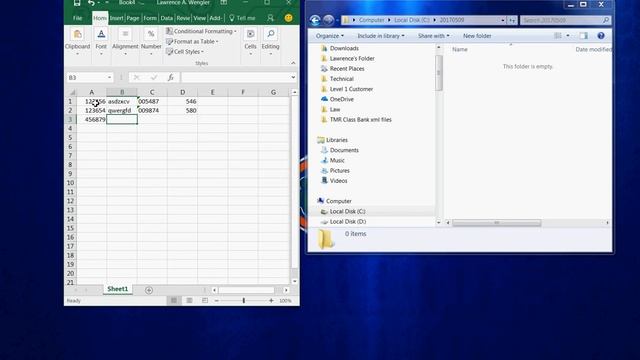
Task: Select column D header in Excel
Action: [x=182, y=92]
